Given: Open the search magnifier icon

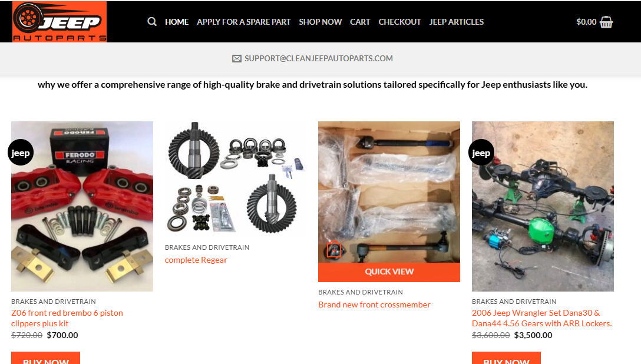Looking at the screenshot, I should [151, 22].
